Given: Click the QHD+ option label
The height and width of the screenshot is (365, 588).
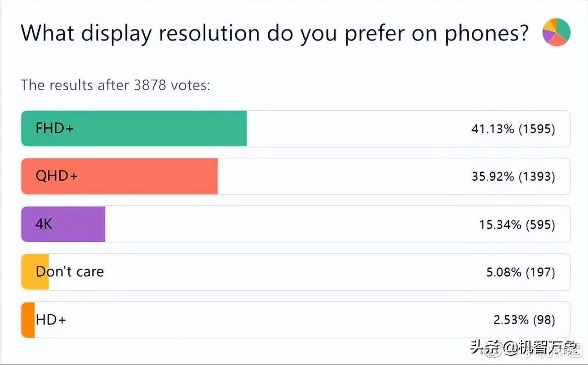Looking at the screenshot, I should [x=57, y=176].
